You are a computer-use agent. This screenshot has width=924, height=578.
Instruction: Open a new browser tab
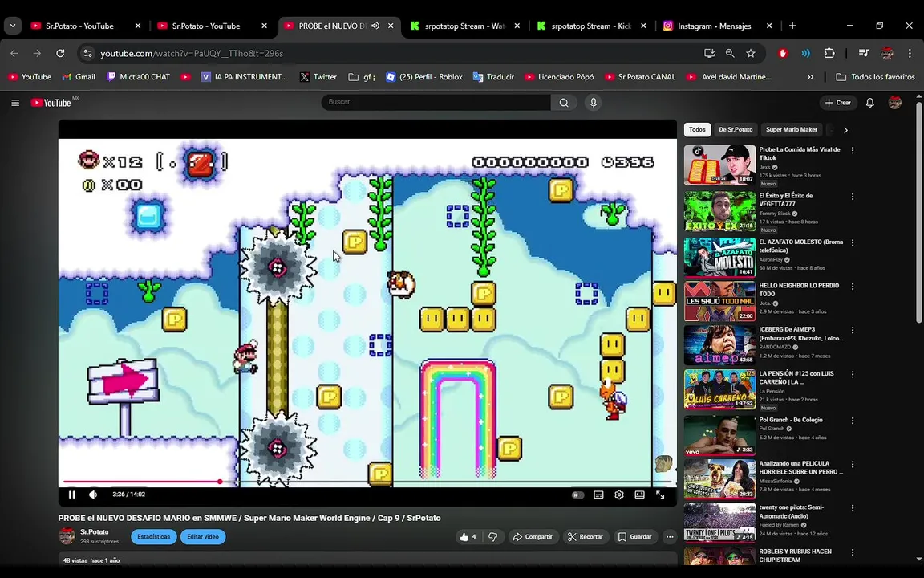[792, 26]
